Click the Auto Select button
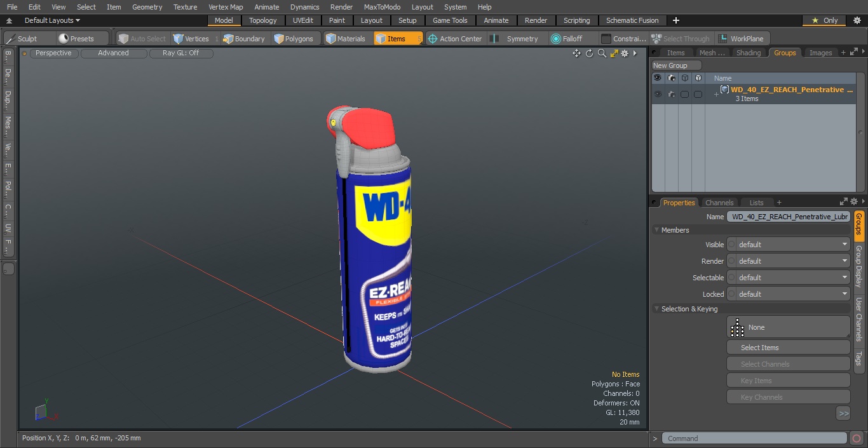 coord(142,39)
